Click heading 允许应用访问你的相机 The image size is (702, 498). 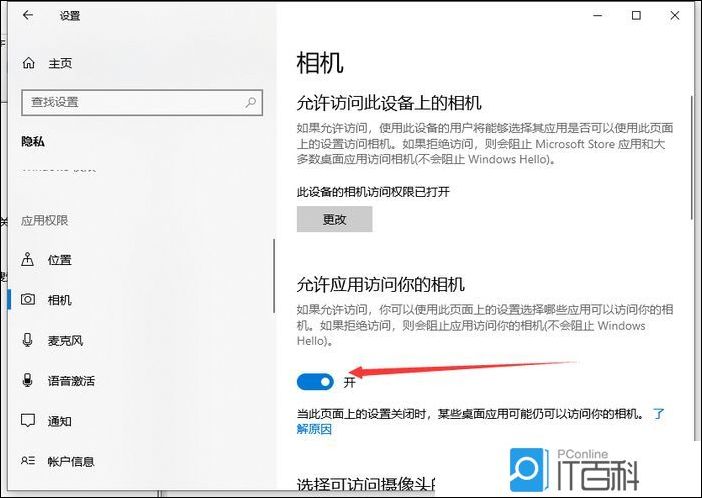coord(381,284)
